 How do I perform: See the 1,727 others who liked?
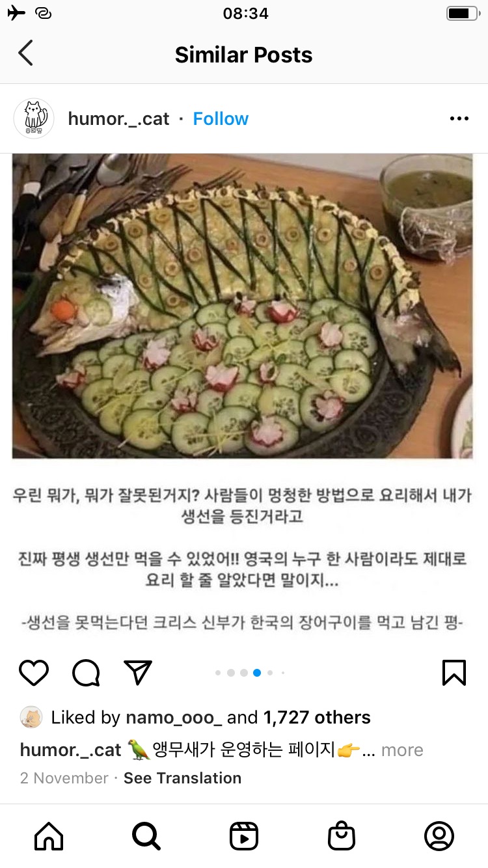(317, 718)
